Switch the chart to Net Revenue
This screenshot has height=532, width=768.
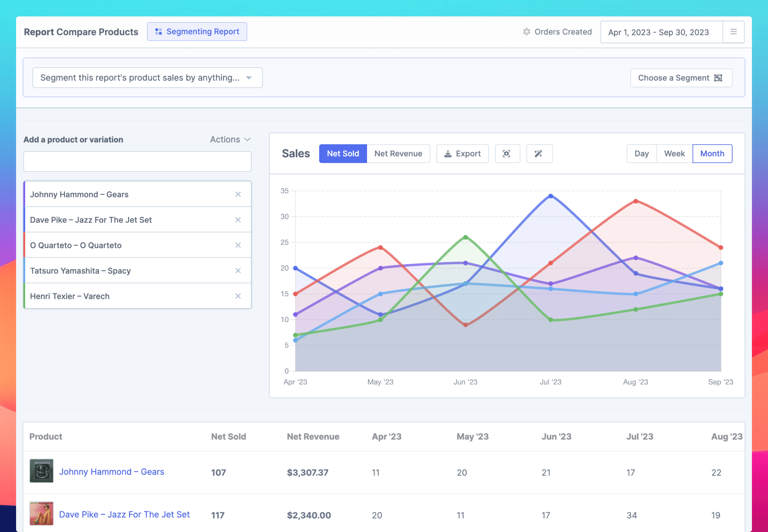[x=398, y=153]
